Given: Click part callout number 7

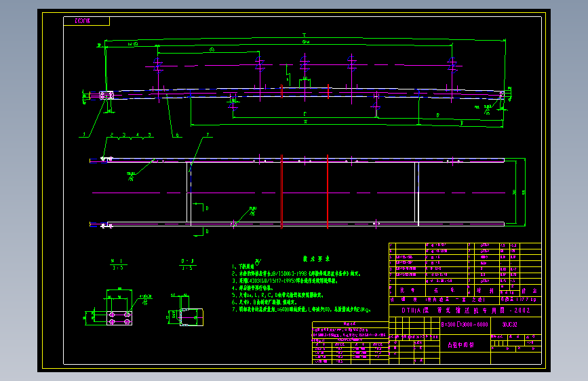Looking at the screenshot, I should pyautogui.click(x=208, y=135).
